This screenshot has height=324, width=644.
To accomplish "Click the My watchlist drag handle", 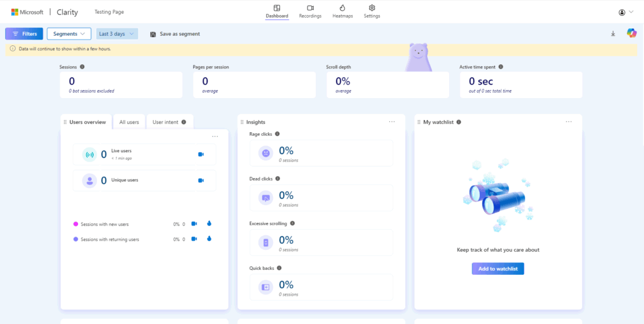I will (419, 122).
